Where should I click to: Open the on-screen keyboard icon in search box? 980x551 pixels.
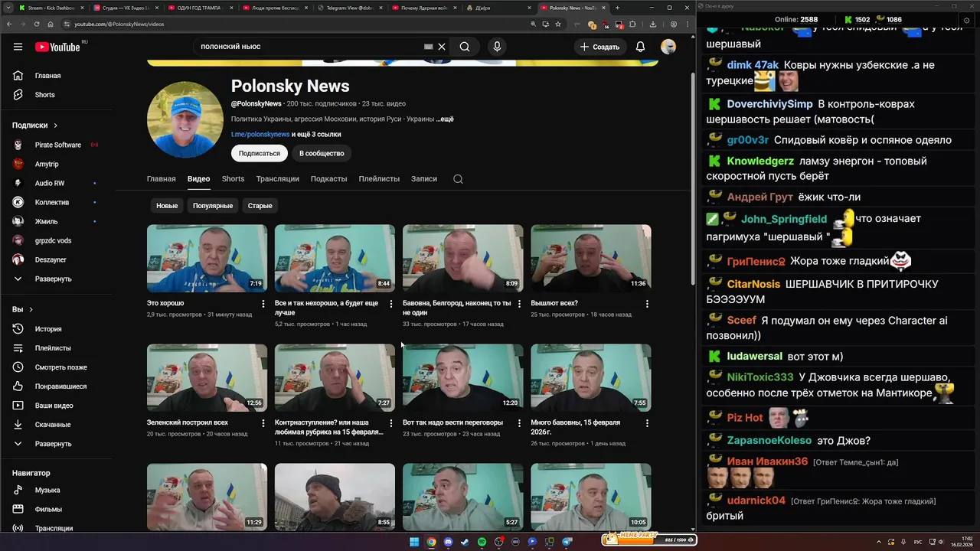point(429,47)
